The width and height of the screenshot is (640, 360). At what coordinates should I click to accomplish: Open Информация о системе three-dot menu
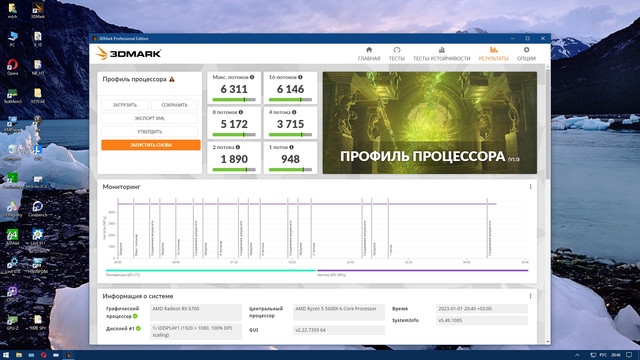tap(530, 296)
